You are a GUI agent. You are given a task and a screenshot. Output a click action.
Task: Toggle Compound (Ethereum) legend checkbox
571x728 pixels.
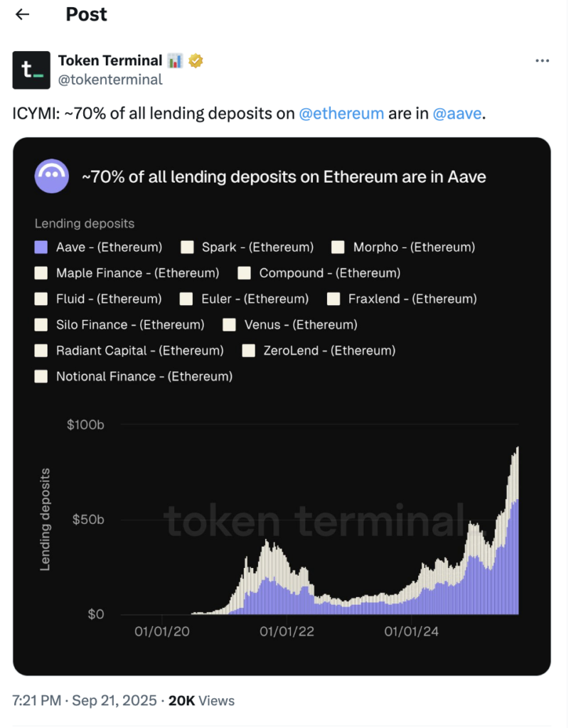245,273
